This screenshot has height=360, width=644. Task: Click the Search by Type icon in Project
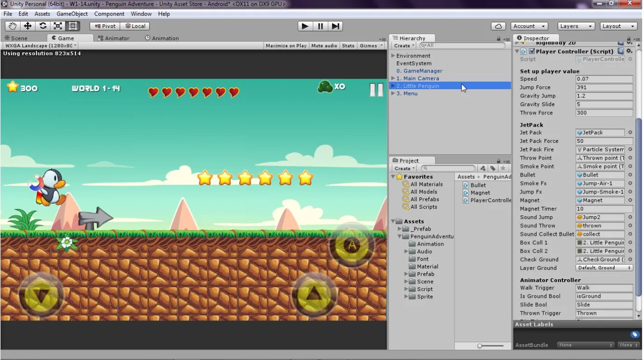[483, 169]
